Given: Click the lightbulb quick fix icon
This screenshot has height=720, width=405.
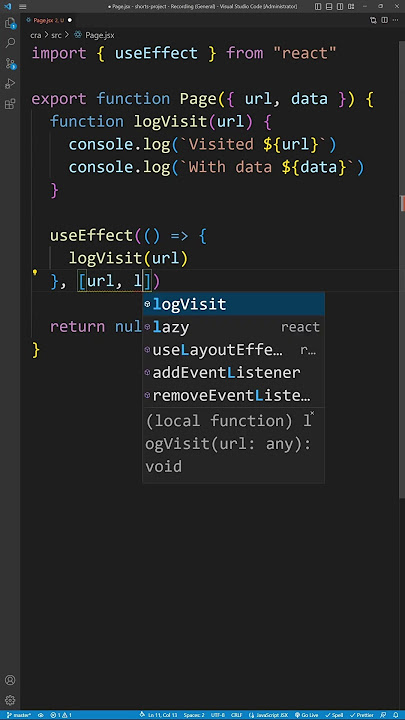Looking at the screenshot, I should click(34, 272).
